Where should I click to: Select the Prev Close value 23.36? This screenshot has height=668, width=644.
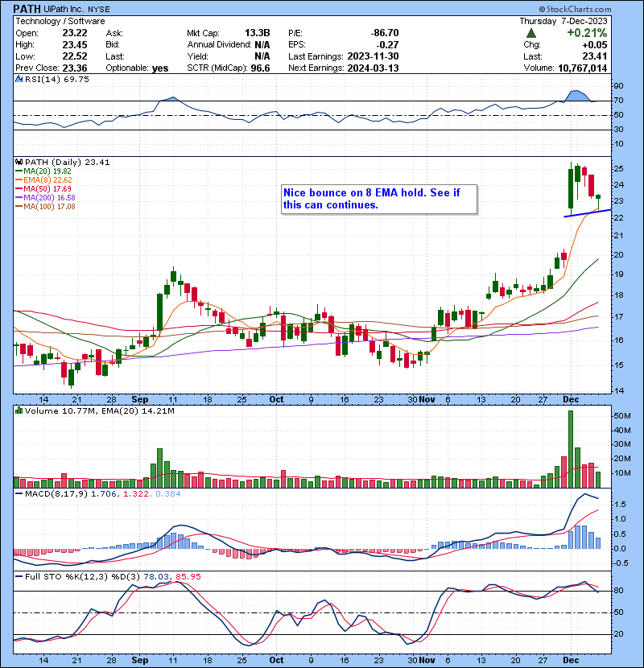tap(75, 68)
